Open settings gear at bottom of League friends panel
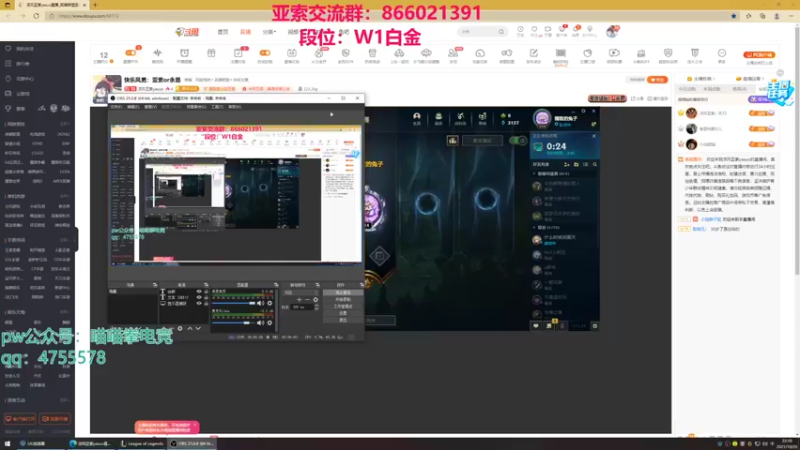Image resolution: width=800 pixels, height=450 pixels. pyautogui.click(x=594, y=326)
